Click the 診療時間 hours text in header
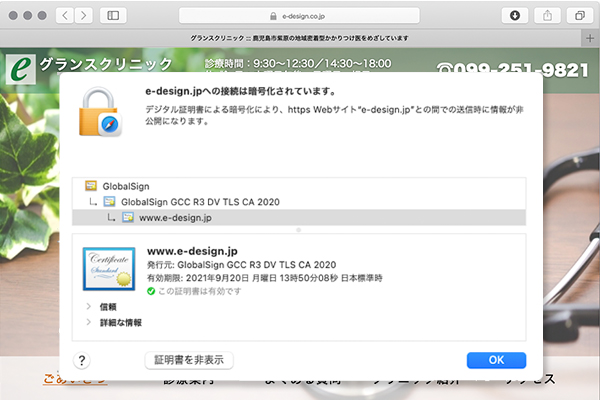 [298, 63]
